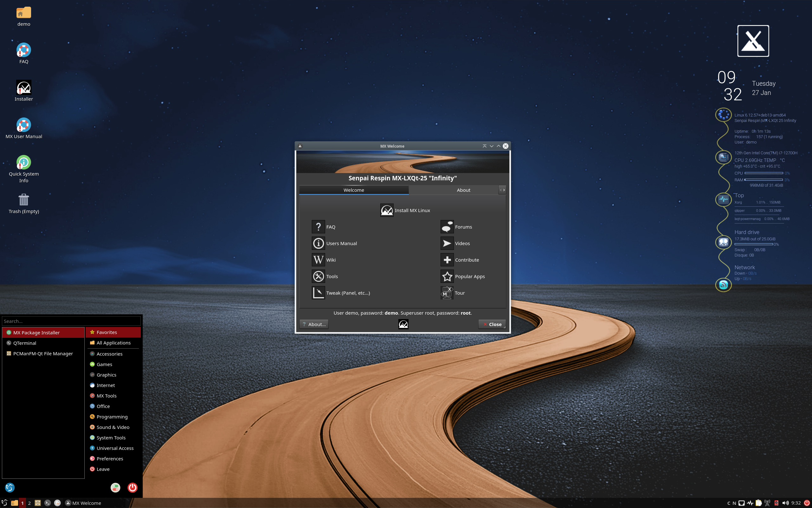Image resolution: width=812 pixels, height=508 pixels.
Task: Launch Install MX Linux from Welcome window
Action: (405, 210)
